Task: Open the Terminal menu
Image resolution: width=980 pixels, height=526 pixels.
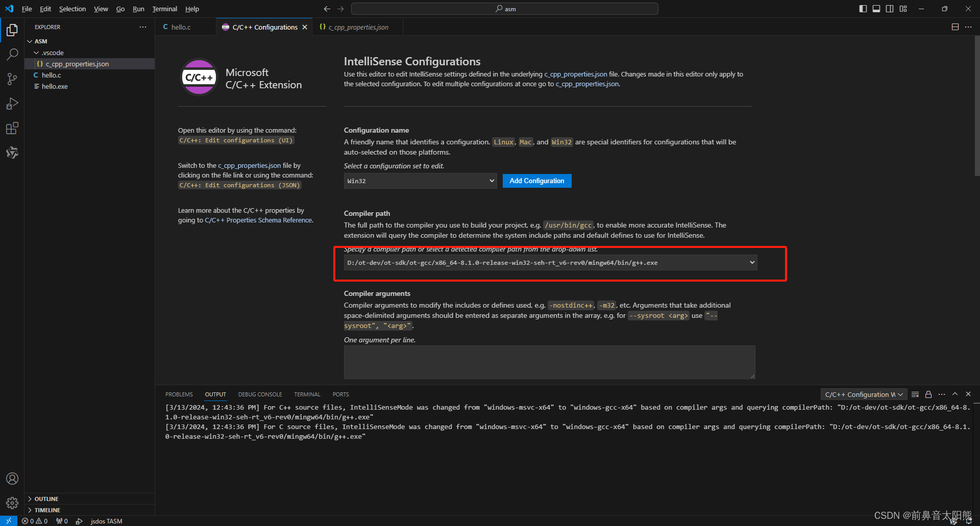Action: (x=165, y=9)
